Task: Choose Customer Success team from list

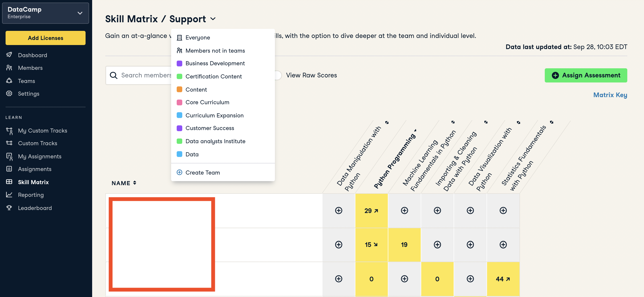Action: 210,128
